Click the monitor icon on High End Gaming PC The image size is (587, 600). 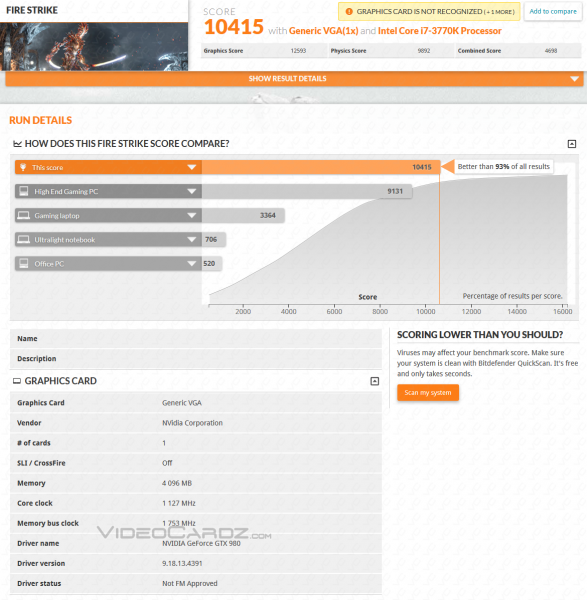24,191
